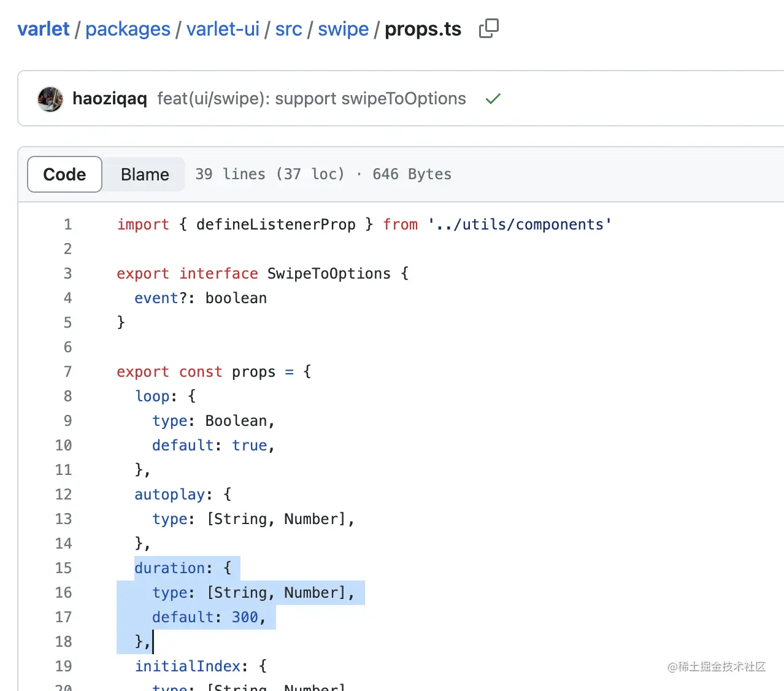Click the 'props' constant name

pyautogui.click(x=253, y=372)
